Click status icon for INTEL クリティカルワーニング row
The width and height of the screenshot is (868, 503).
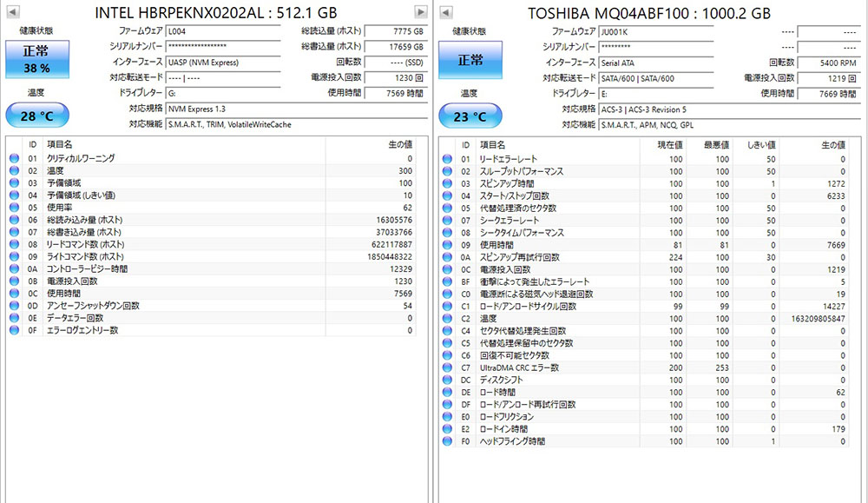click(x=14, y=158)
